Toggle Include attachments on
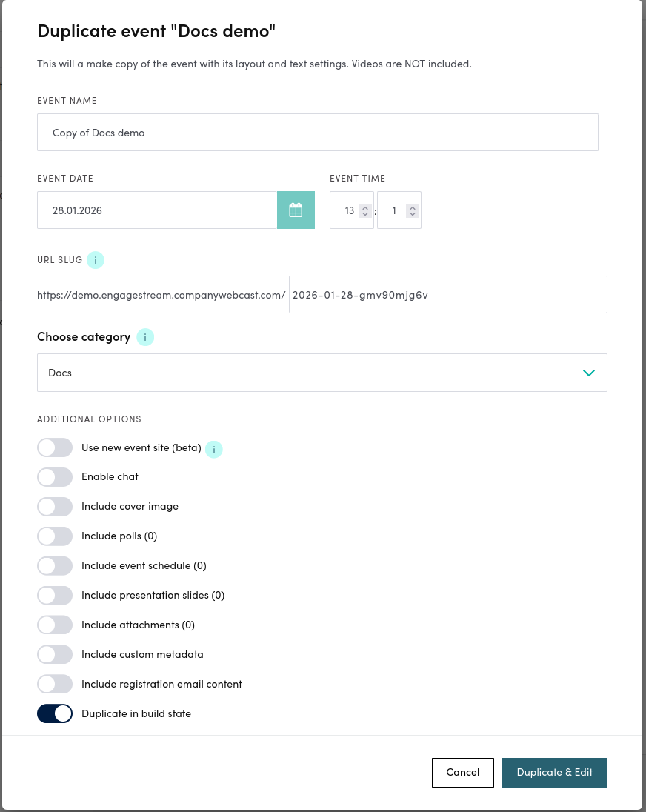 pyautogui.click(x=55, y=625)
